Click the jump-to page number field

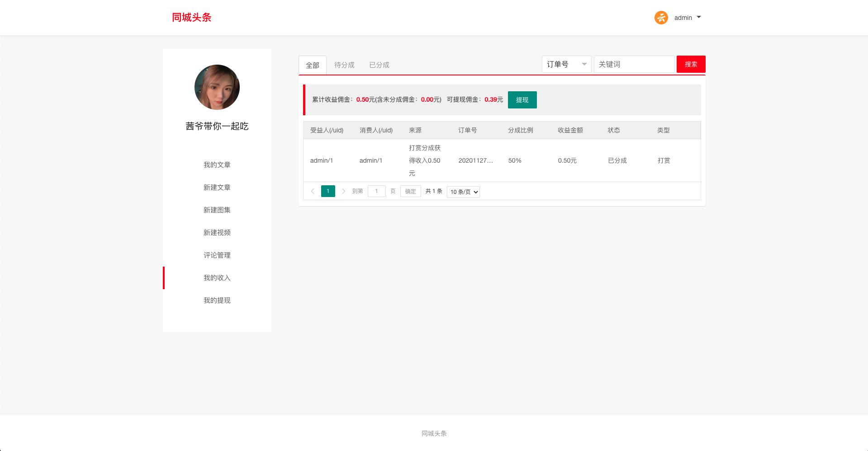point(376,191)
